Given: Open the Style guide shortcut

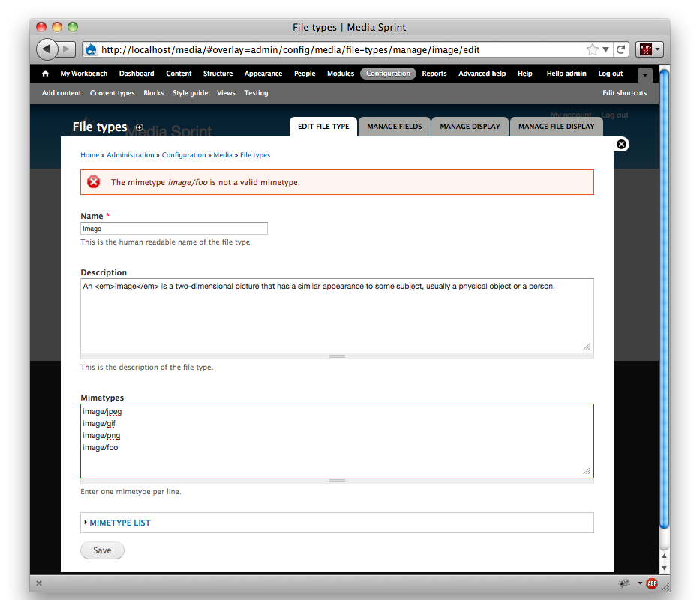Looking at the screenshot, I should [x=190, y=93].
